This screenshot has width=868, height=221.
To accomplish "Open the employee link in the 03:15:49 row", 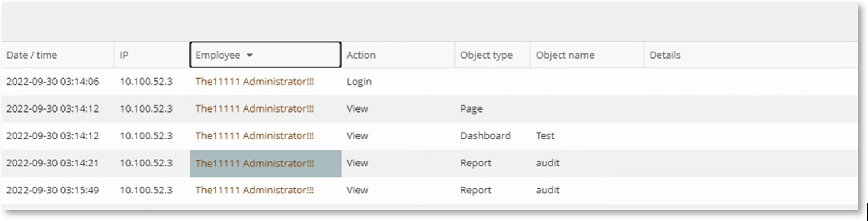I will 255,190.
